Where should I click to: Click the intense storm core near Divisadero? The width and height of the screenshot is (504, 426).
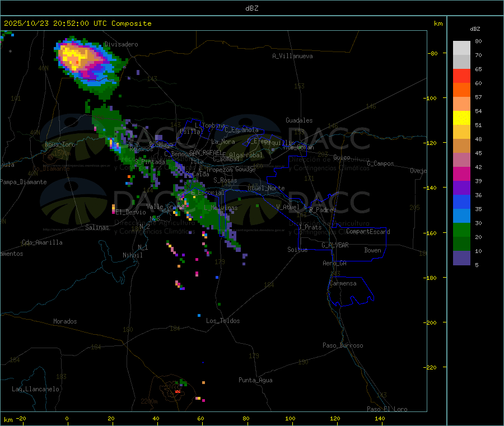[x=74, y=57]
